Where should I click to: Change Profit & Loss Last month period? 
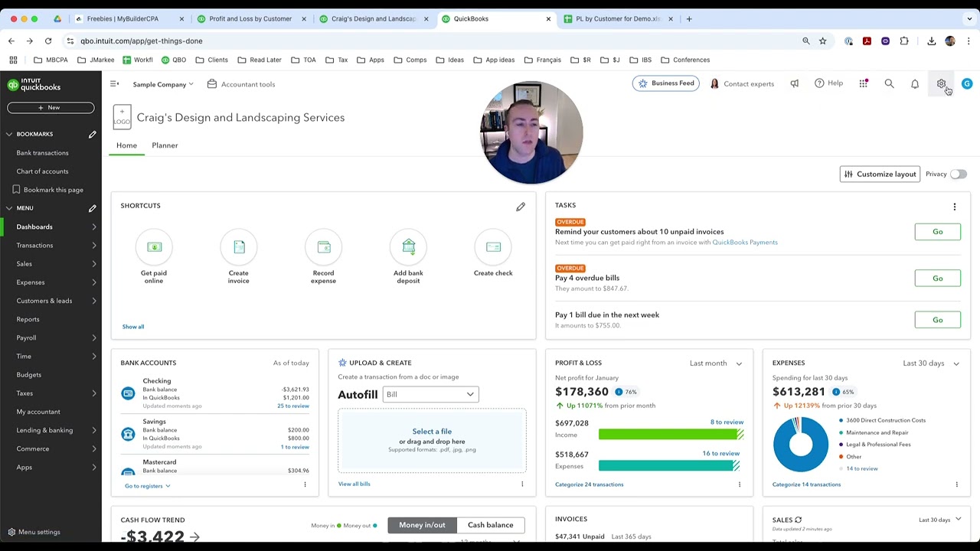pos(716,364)
